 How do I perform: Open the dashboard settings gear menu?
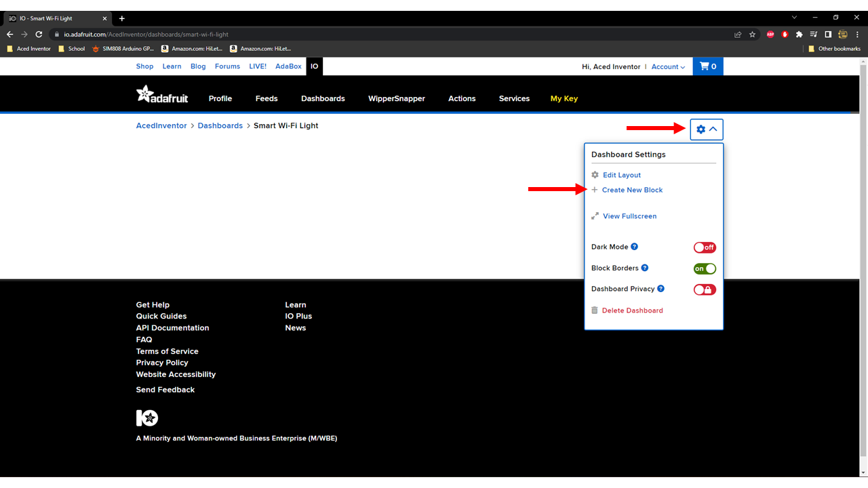click(707, 129)
